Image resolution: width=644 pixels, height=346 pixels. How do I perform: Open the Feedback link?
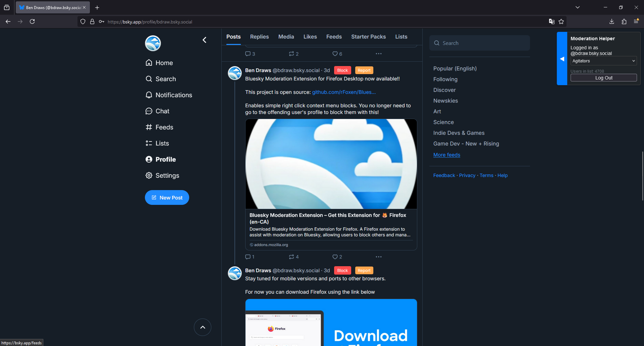coord(444,175)
